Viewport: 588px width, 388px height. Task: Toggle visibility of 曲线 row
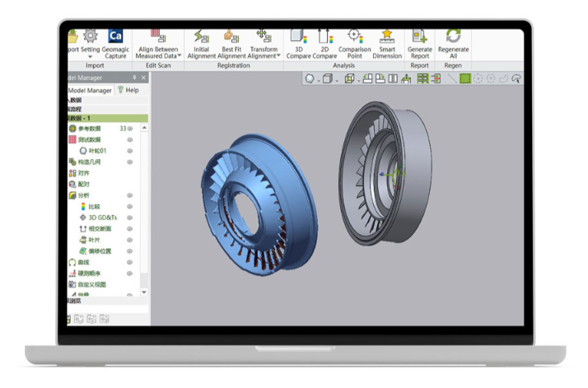coord(130,262)
